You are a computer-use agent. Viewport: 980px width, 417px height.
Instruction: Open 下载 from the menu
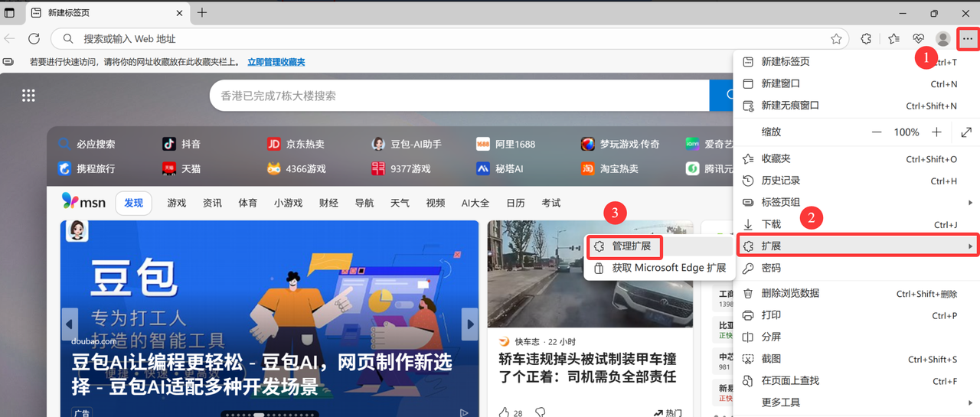point(857,224)
